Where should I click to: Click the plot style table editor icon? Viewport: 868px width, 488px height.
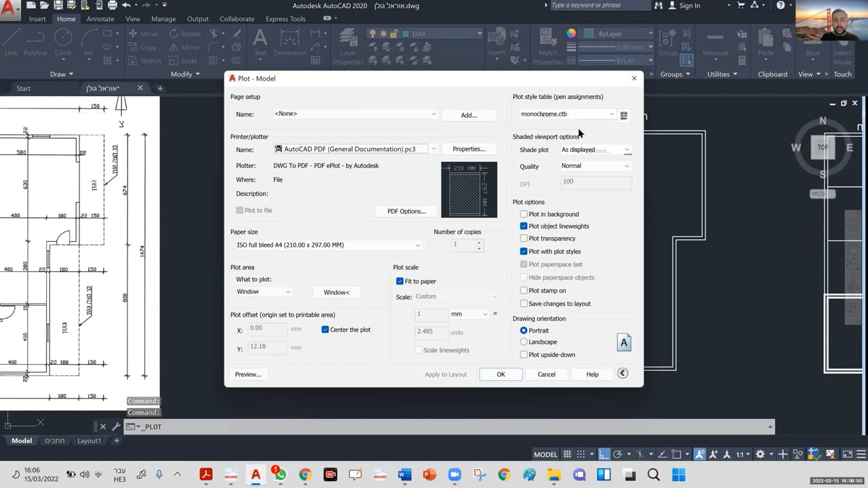pyautogui.click(x=624, y=115)
